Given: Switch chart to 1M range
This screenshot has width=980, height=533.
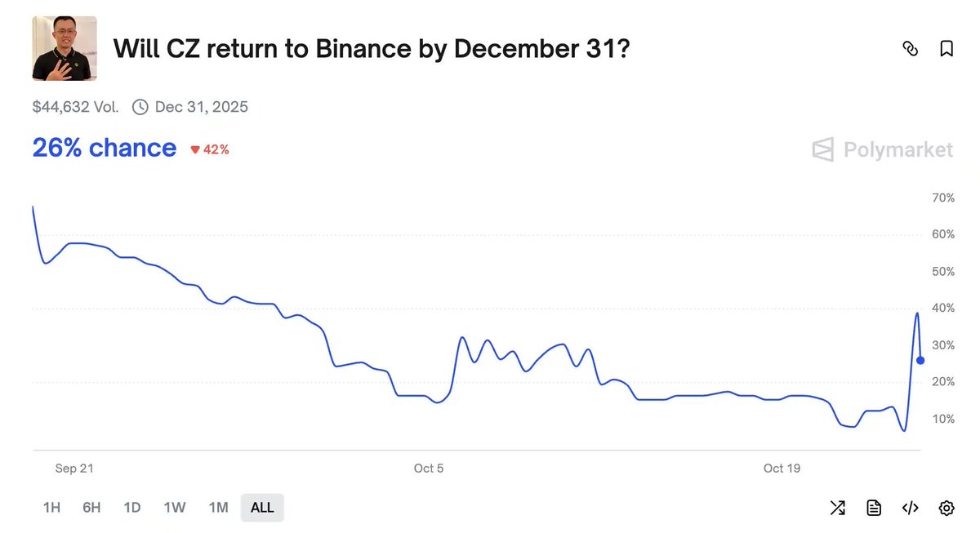Looking at the screenshot, I should [218, 508].
